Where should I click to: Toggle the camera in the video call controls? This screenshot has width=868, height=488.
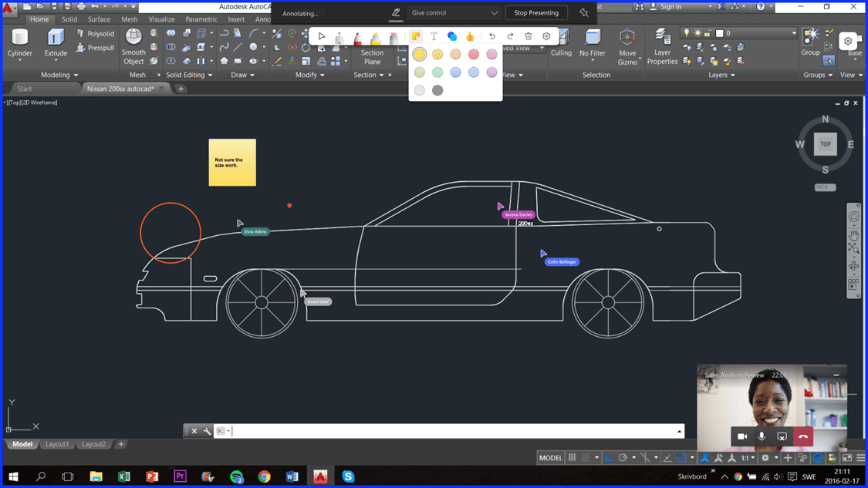click(x=741, y=436)
